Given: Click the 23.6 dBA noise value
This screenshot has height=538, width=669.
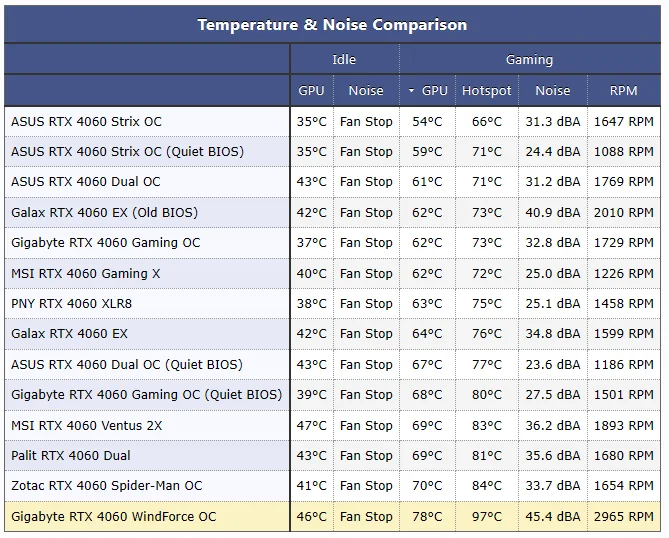Looking at the screenshot, I should [x=552, y=365].
